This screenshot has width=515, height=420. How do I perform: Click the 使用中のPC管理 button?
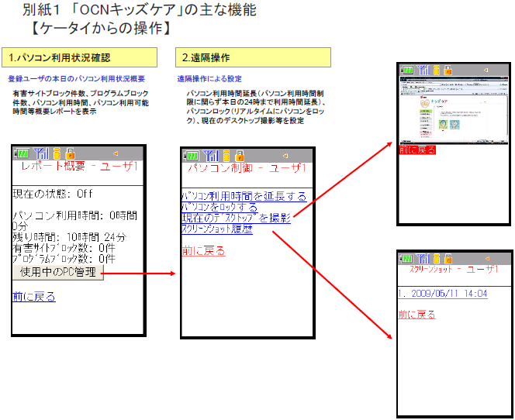point(58,272)
